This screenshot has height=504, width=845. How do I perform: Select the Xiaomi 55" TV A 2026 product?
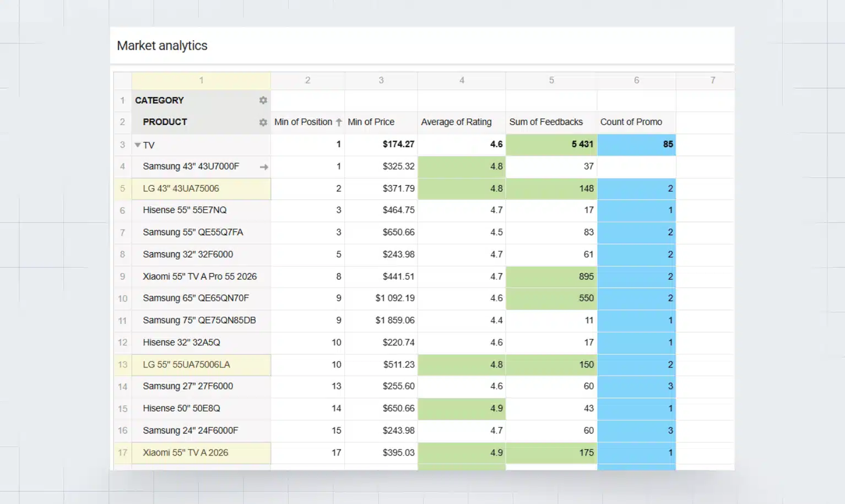185,453
